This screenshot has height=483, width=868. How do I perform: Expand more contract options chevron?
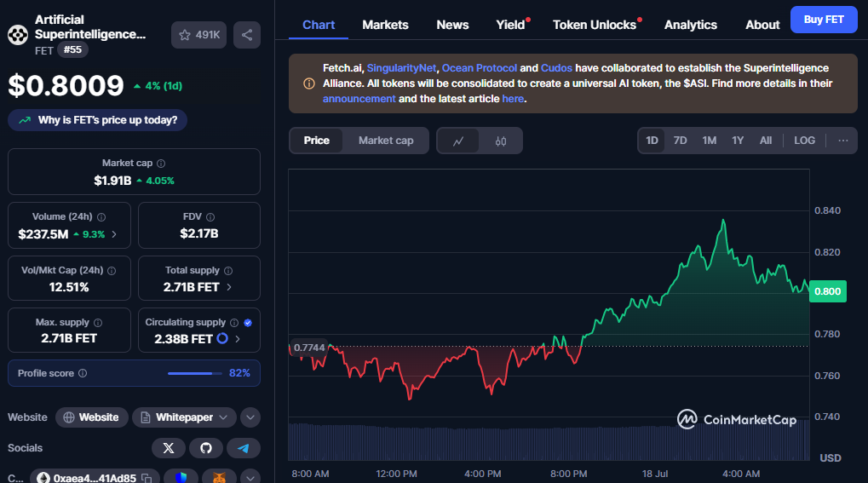pyautogui.click(x=250, y=477)
